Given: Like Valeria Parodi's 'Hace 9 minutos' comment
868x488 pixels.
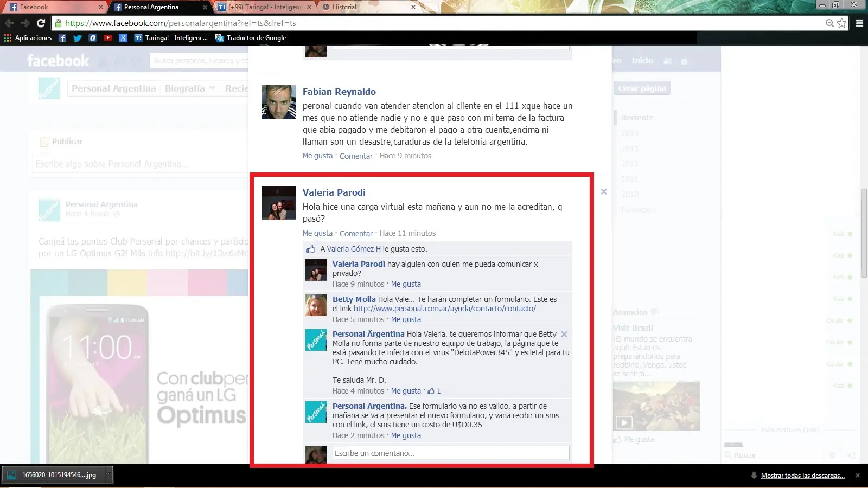Looking at the screenshot, I should pyautogui.click(x=406, y=284).
